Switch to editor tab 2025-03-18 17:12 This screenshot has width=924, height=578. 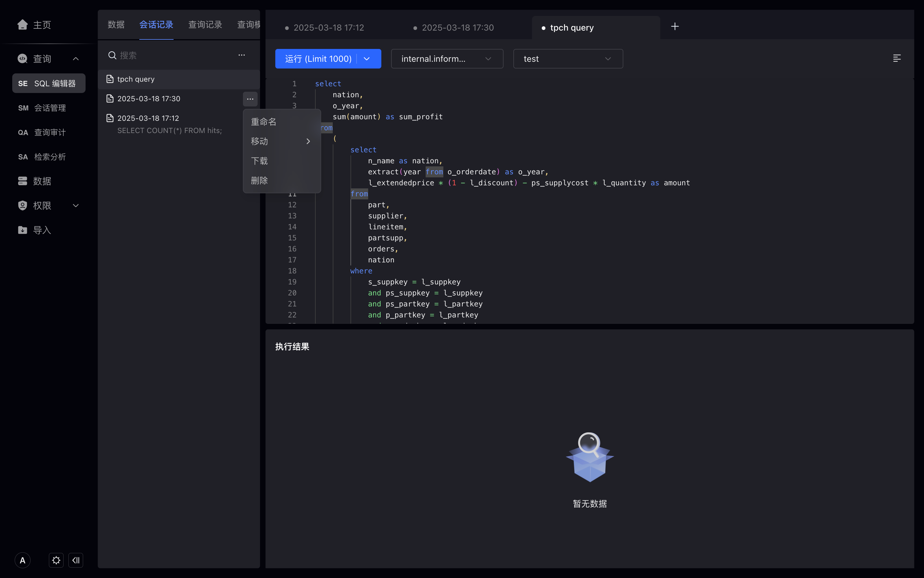tap(329, 28)
